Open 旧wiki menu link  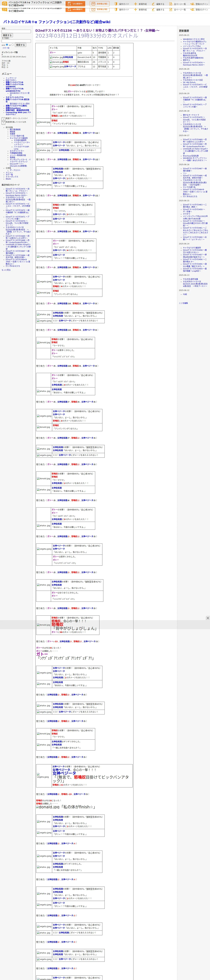tap(8, 179)
